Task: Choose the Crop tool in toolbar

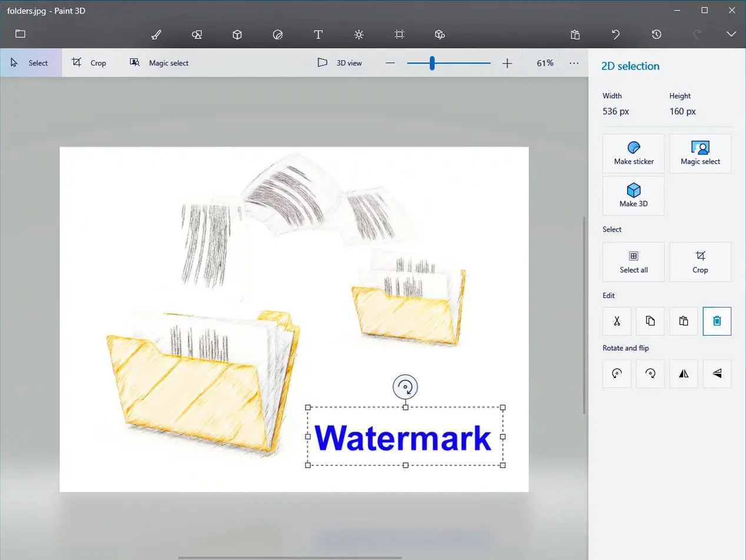Action: [89, 63]
